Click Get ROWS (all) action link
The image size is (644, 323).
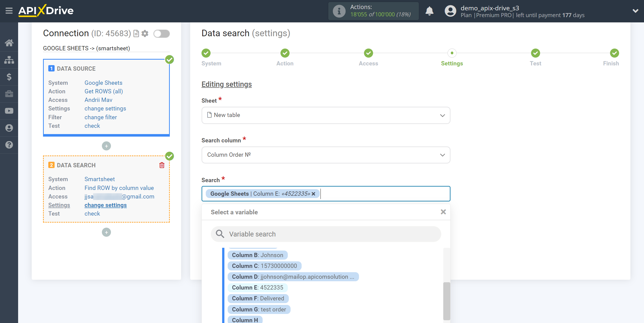pyautogui.click(x=104, y=91)
